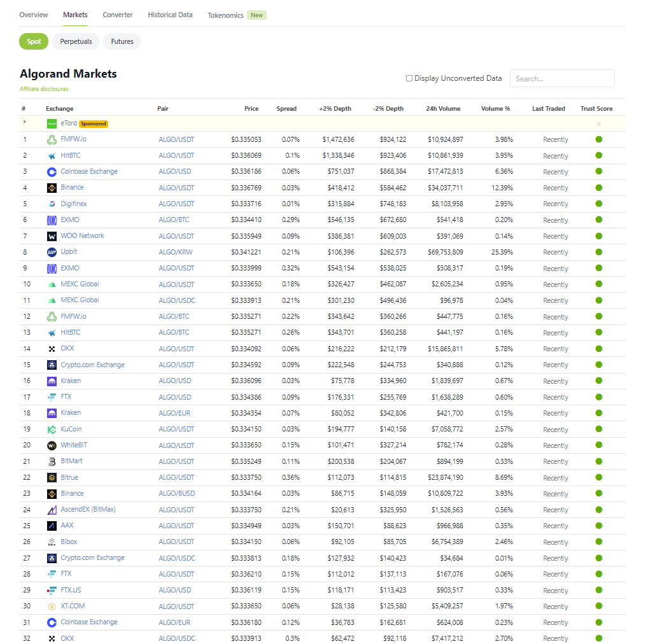Click the Binance logo icon in row 4
Viewport: 648px width, 644px height.
point(52,188)
